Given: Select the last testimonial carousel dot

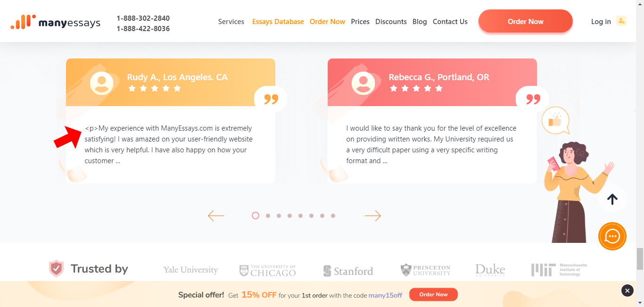Looking at the screenshot, I should click(x=333, y=216).
